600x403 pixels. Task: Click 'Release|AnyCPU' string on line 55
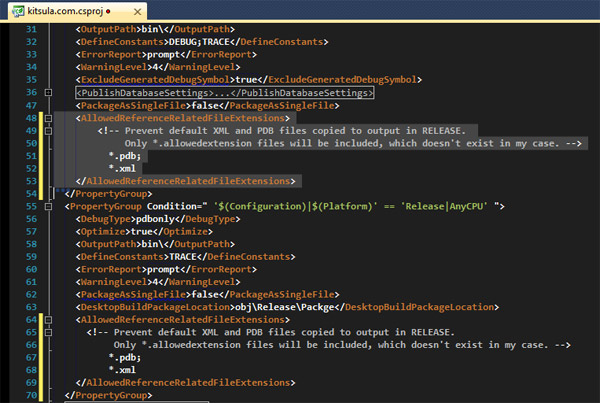tap(444, 206)
